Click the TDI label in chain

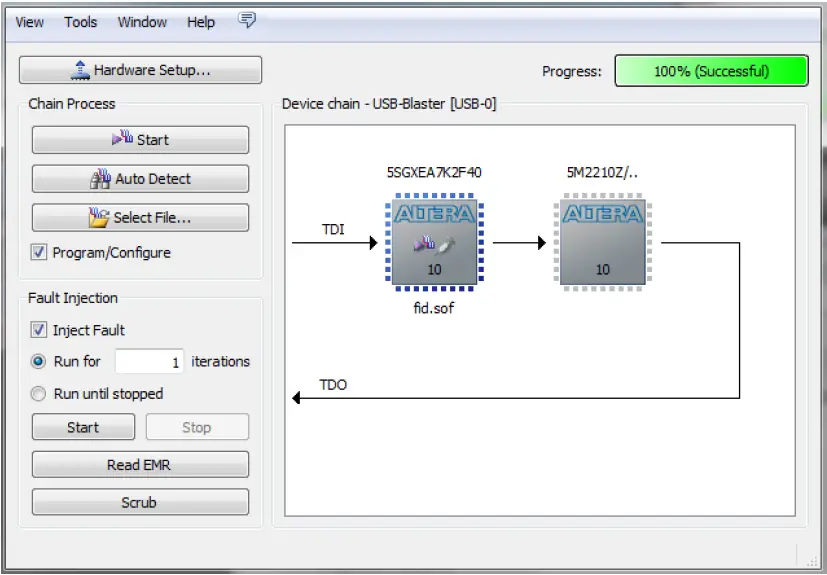point(333,229)
